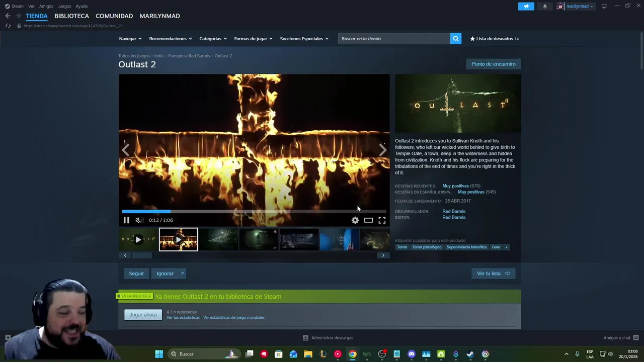The height and width of the screenshot is (362, 644).
Task: Grab the thumbnail strip scrollbar handle
Action: pyautogui.click(x=142, y=255)
